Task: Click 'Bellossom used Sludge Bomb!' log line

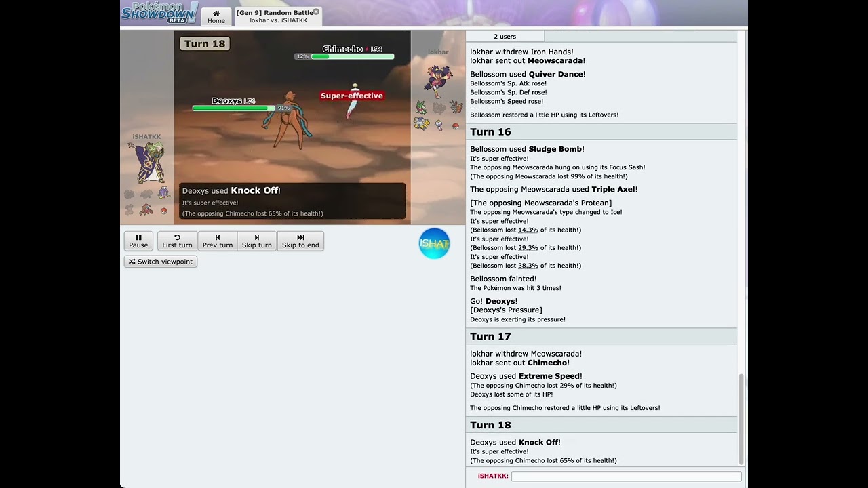Action: pyautogui.click(x=527, y=149)
